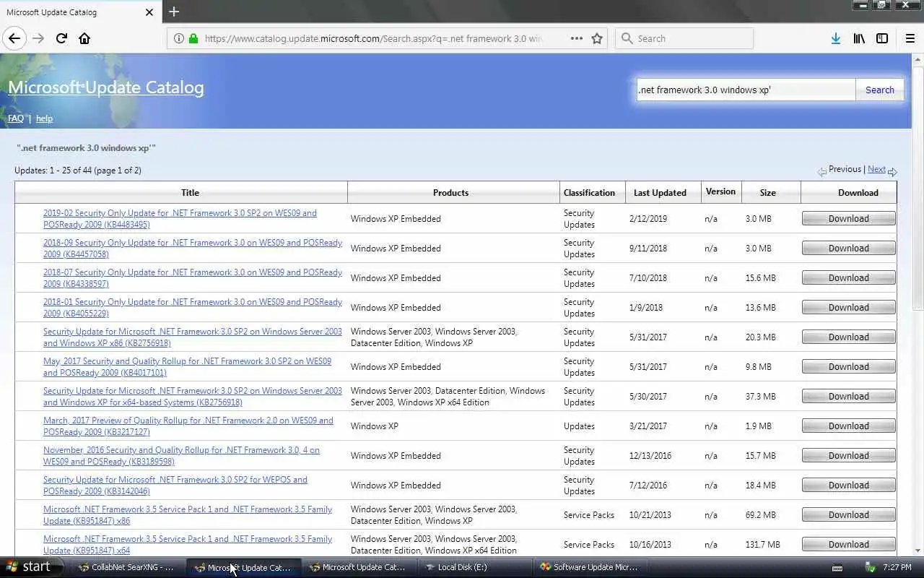Viewport: 924px width, 578px height.
Task: Download the 13.6 MB update
Action: pos(848,307)
